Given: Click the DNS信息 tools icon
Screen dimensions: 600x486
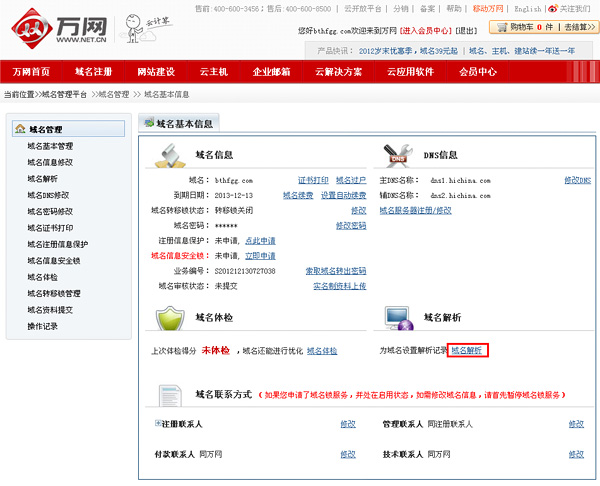Looking at the screenshot, I should 398,155.
